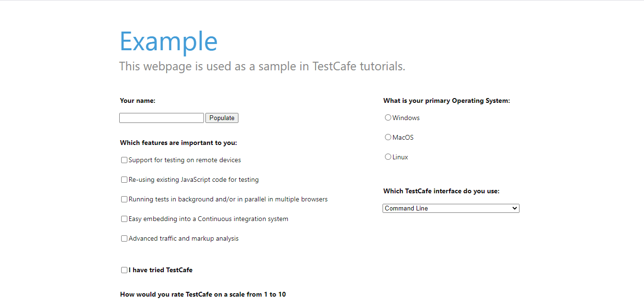Check the "I have tried TestCafe" box
Viewport: 644px width, 299px height.
click(124, 270)
